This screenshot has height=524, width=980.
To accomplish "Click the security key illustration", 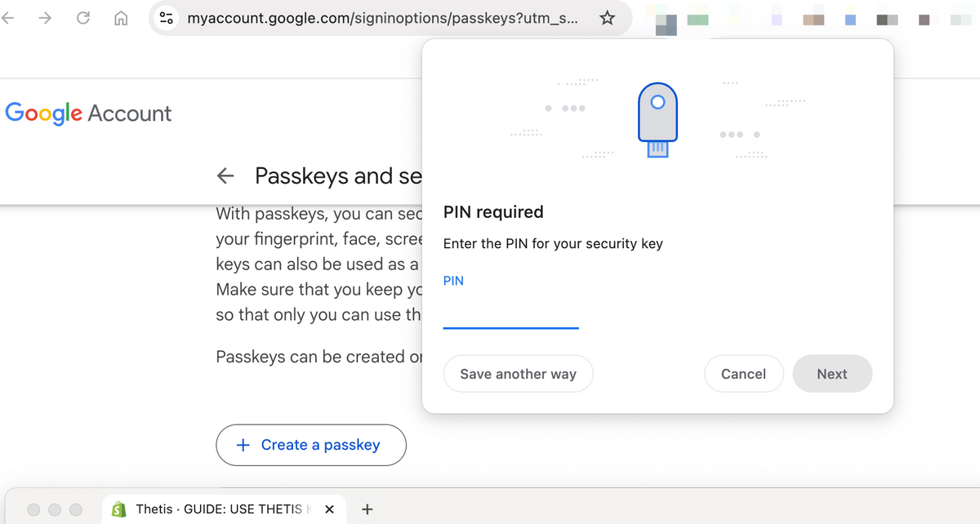I will click(657, 120).
